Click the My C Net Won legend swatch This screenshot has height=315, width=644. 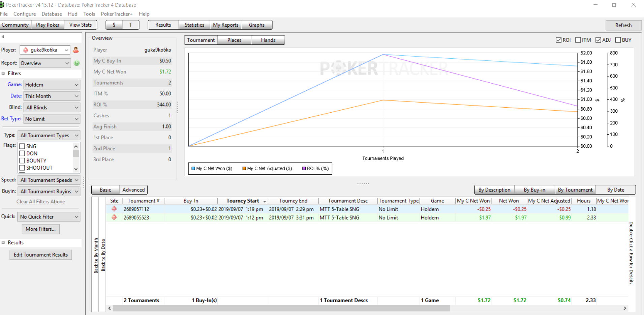(x=193, y=169)
